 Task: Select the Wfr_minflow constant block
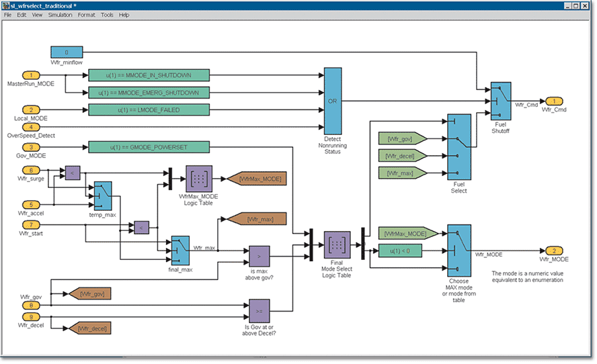tap(67, 52)
